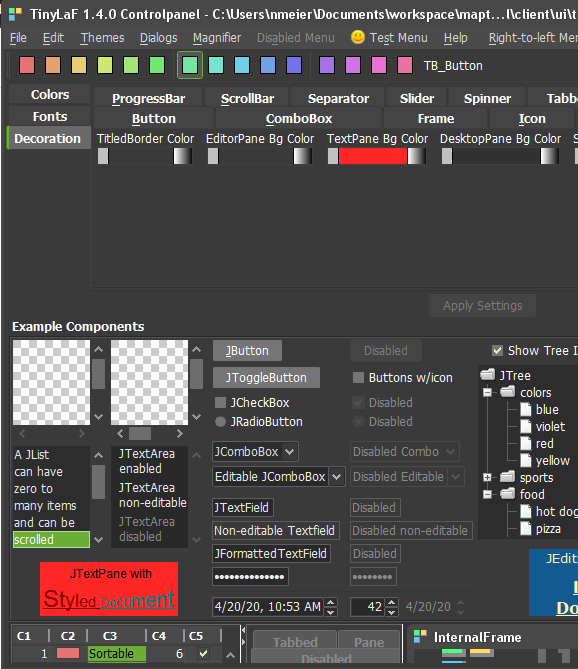Open the Colors side tab
The image size is (578, 669).
tap(49, 94)
